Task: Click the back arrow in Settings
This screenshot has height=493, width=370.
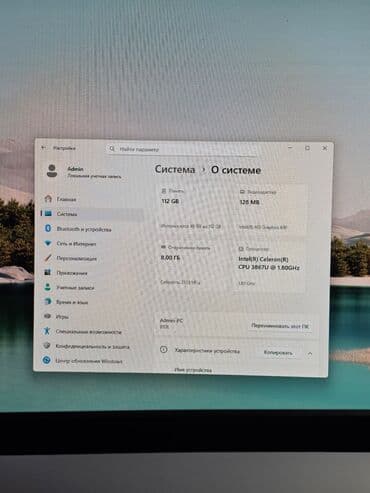Action: (x=43, y=148)
